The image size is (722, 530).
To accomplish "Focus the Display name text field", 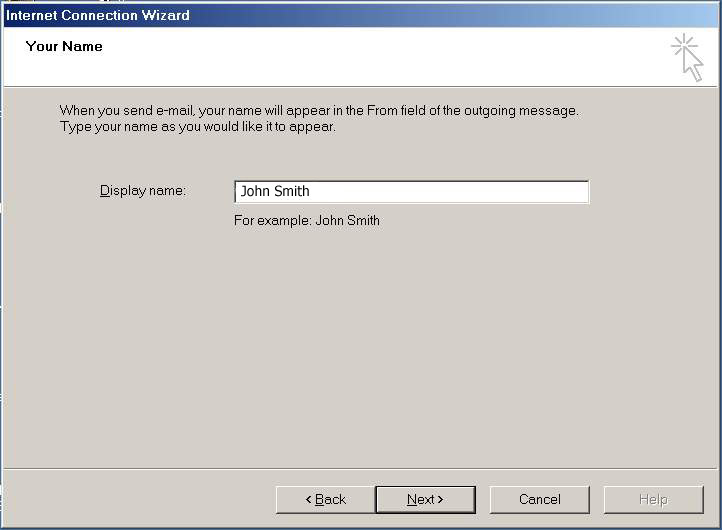I will (410, 191).
